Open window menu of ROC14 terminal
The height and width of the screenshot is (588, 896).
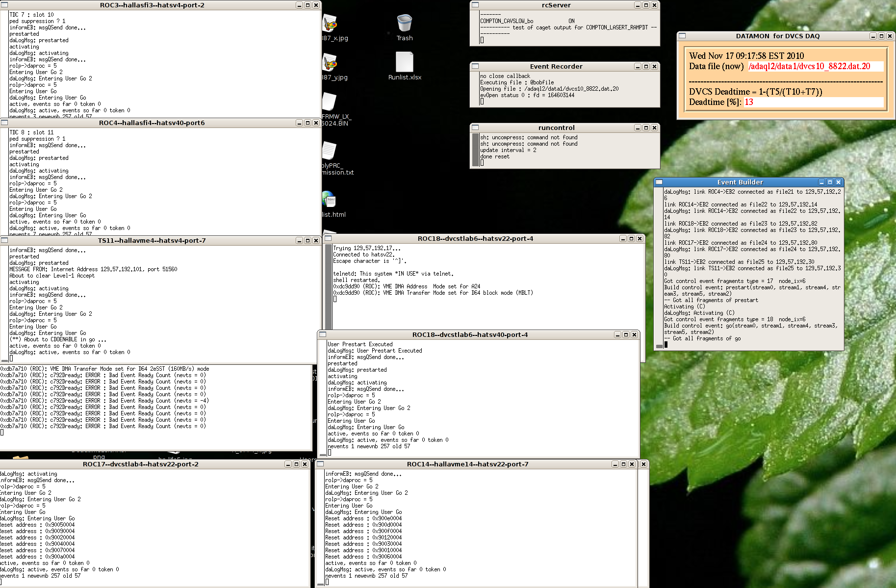point(321,464)
